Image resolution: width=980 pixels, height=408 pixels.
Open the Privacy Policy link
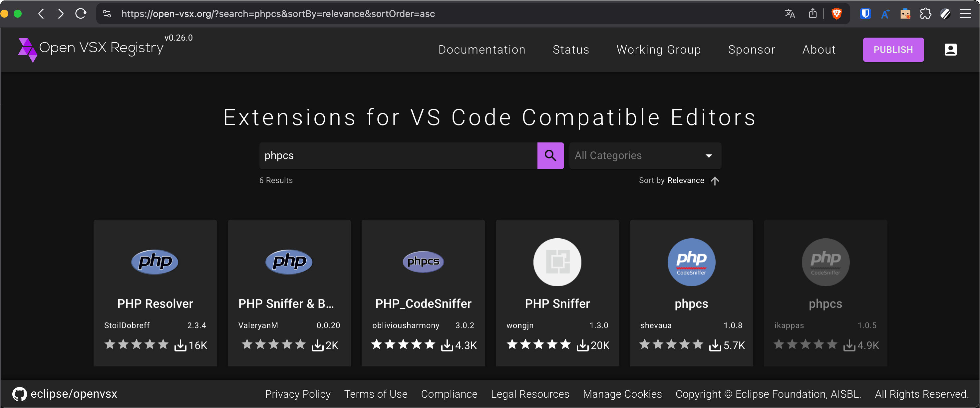click(x=297, y=394)
